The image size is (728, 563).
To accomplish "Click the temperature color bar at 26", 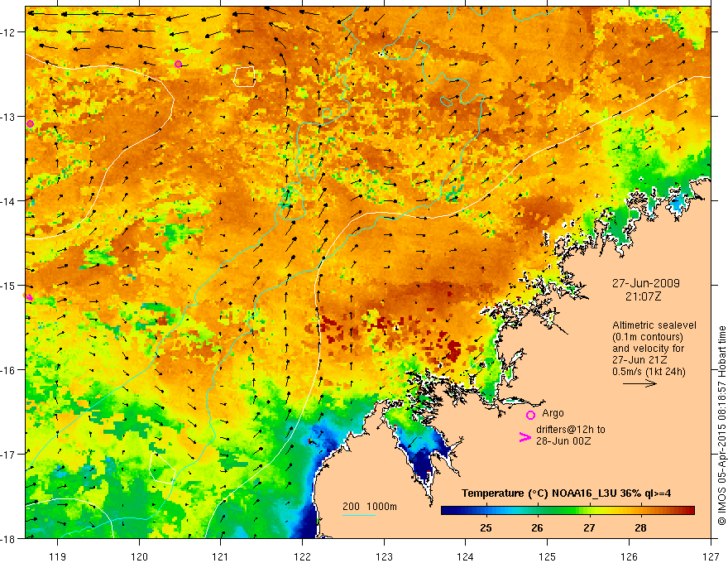I will point(538,511).
